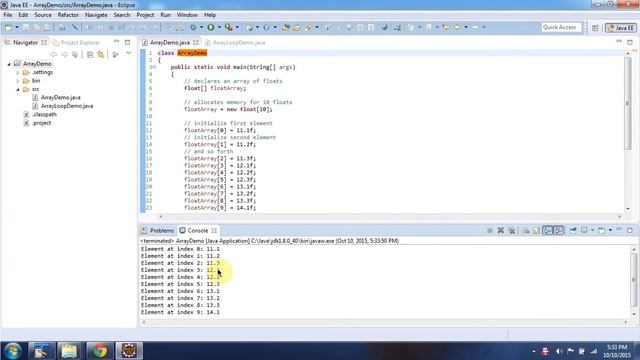Click the Back arrow in Navigator toolbar
The height and width of the screenshot is (360, 640).
point(53,54)
